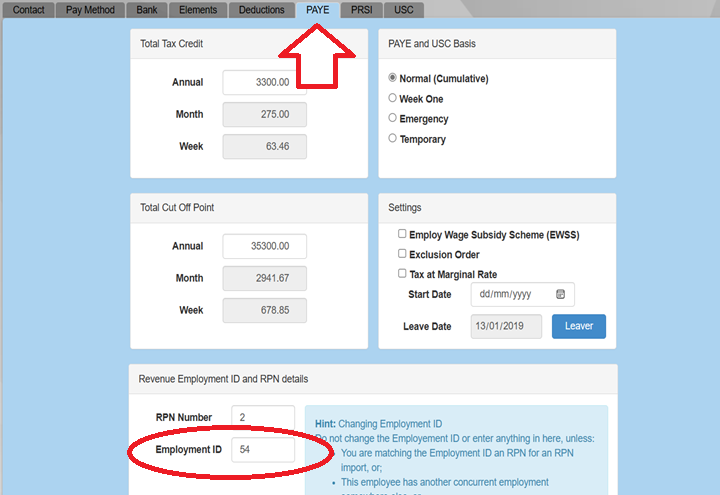Toggle Tax at Marginal Rate checkbox
The width and height of the screenshot is (720, 495).
pyautogui.click(x=402, y=274)
